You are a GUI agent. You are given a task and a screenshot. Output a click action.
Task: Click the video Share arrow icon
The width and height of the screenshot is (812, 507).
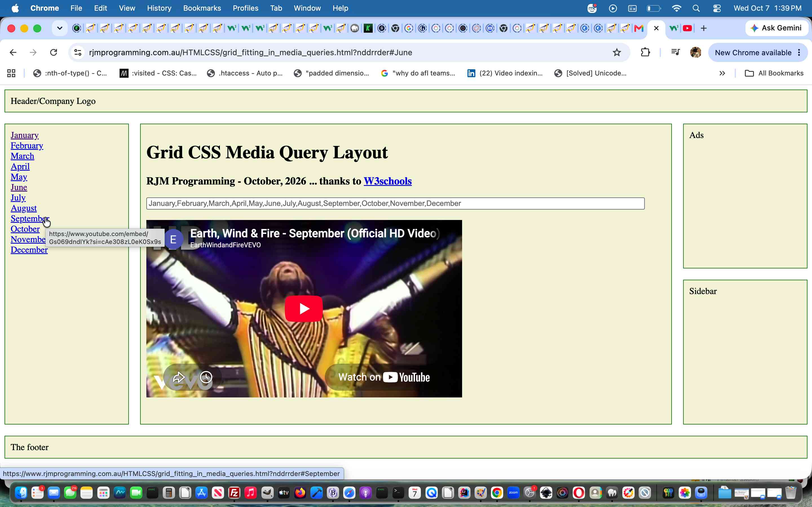click(178, 377)
